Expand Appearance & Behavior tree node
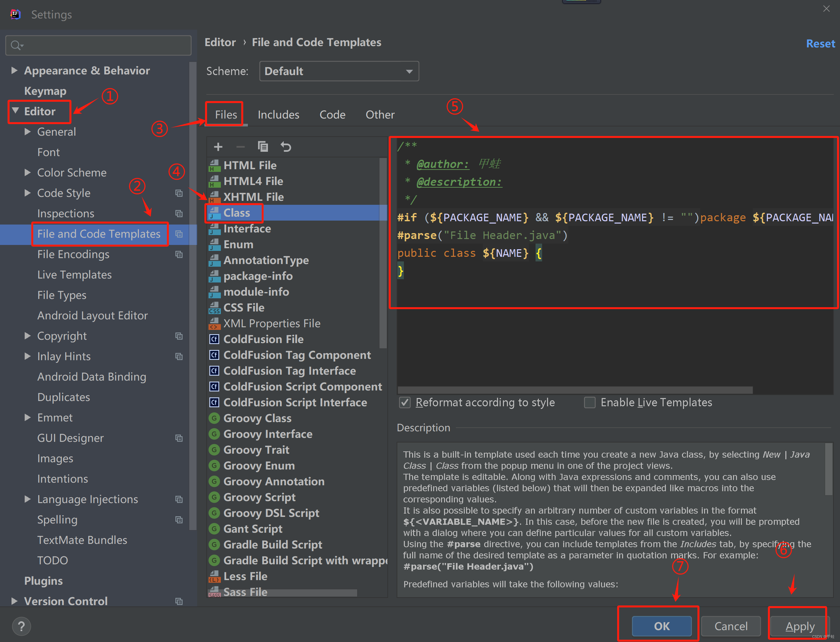 14,70
